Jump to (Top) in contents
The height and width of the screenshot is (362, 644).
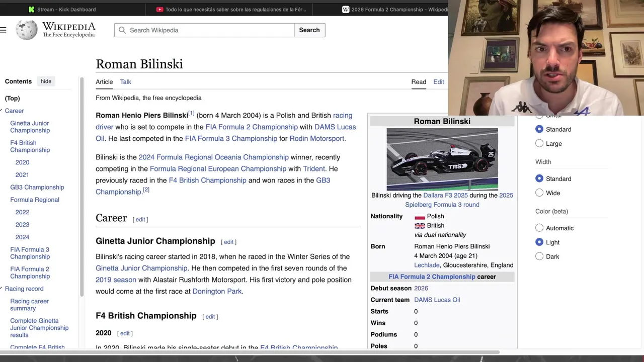(13, 98)
